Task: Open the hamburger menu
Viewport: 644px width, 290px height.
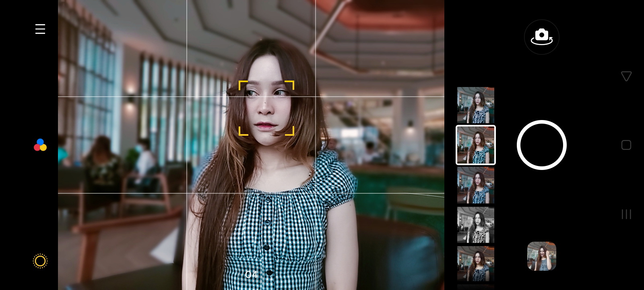Action: point(40,29)
